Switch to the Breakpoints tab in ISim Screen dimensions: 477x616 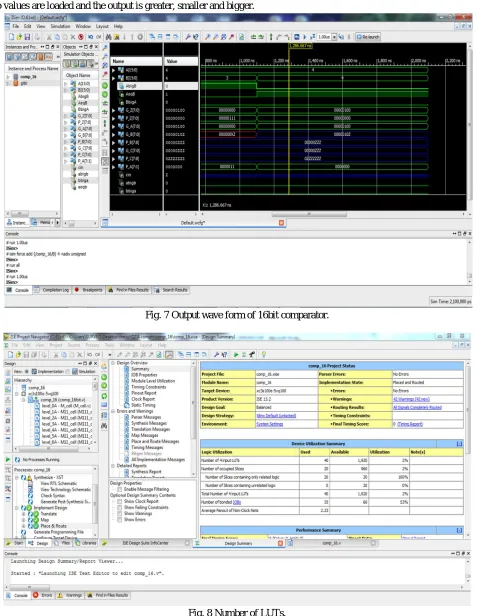(x=88, y=290)
